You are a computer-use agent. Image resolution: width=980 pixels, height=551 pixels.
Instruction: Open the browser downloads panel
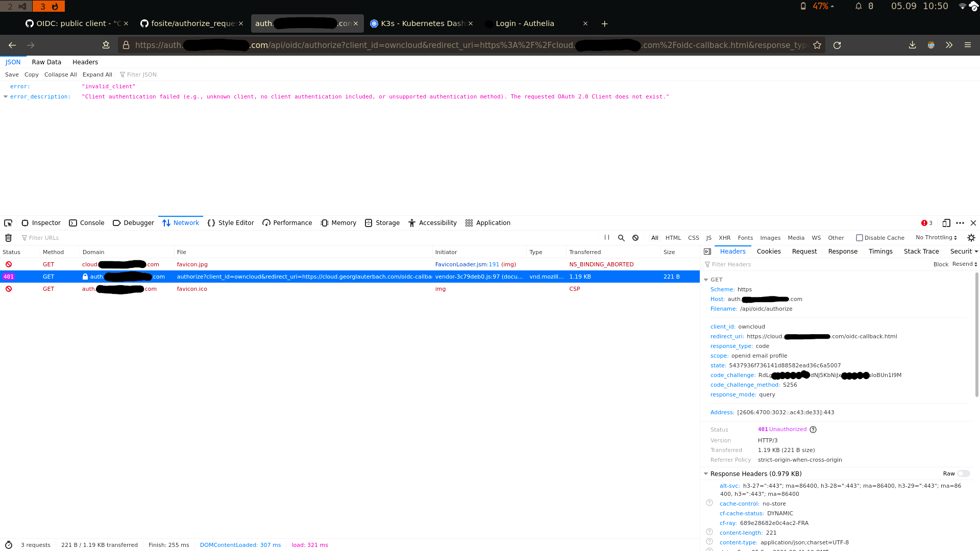pos(913,45)
